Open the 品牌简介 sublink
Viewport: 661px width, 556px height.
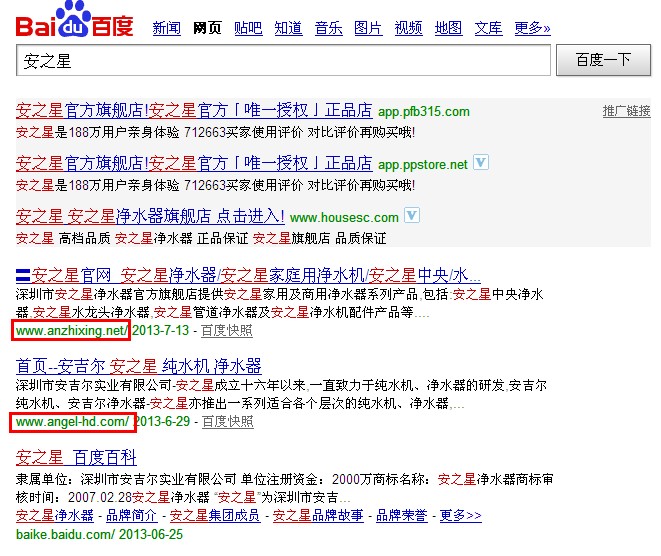point(132,515)
